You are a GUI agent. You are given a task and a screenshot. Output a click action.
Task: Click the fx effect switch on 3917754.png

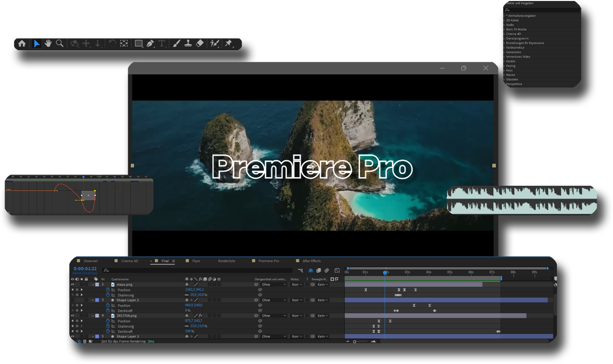pos(200,315)
